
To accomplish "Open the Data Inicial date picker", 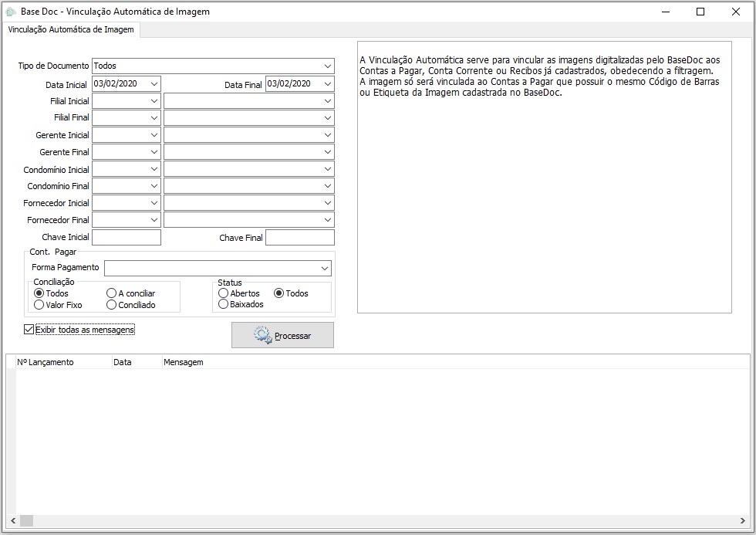I will click(154, 84).
